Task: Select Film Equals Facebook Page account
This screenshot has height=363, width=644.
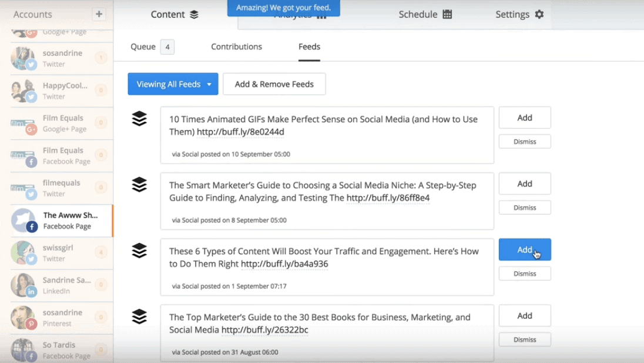Action: click(x=62, y=156)
